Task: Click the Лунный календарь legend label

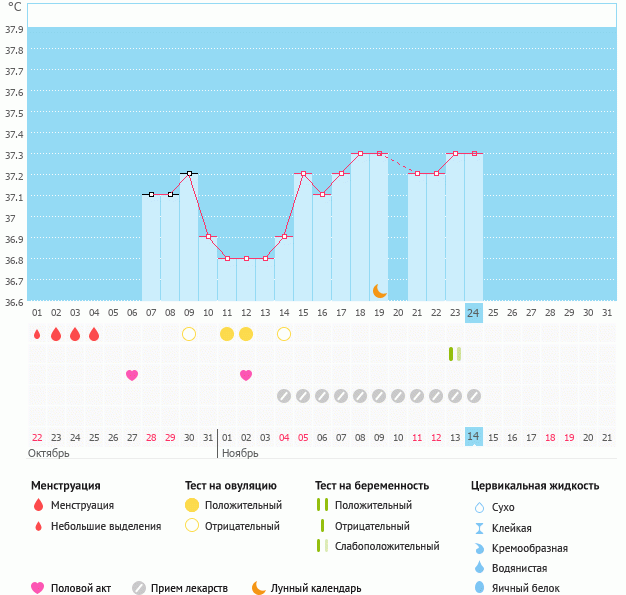Action: click(319, 588)
